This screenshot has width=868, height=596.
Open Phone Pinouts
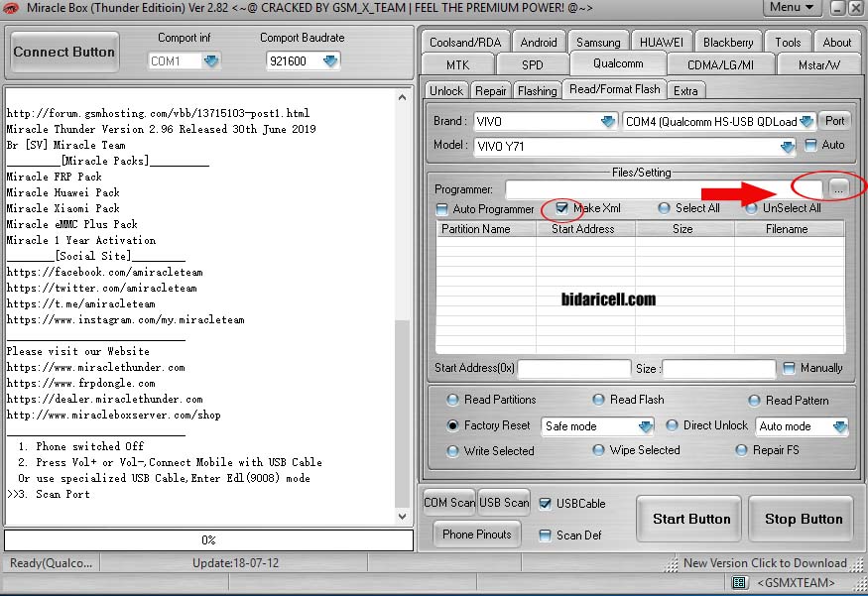(476, 535)
